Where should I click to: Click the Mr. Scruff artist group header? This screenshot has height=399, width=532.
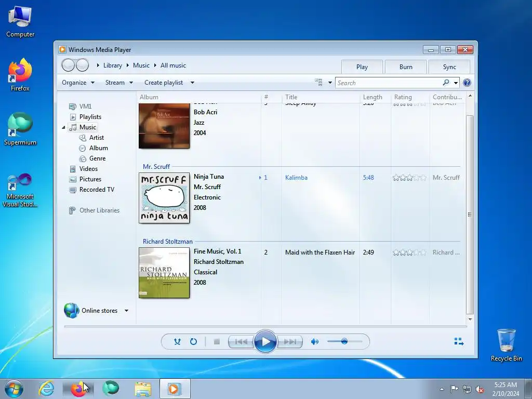point(156,167)
